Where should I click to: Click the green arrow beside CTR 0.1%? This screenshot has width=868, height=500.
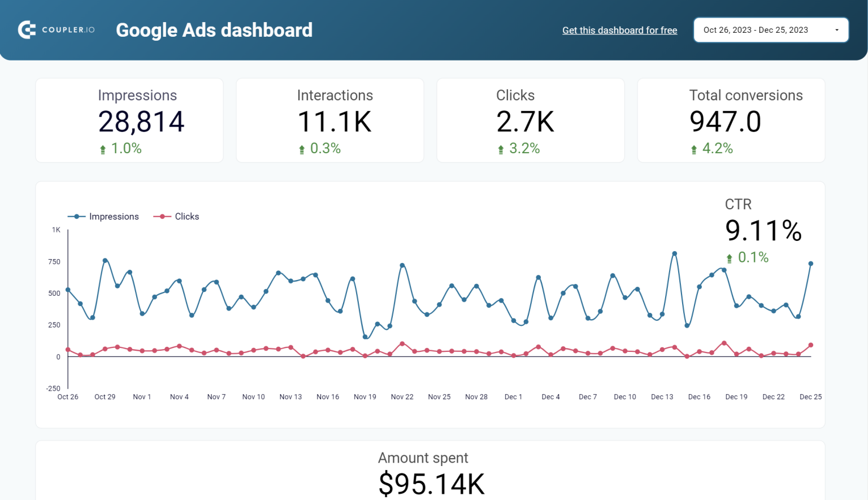tap(729, 257)
